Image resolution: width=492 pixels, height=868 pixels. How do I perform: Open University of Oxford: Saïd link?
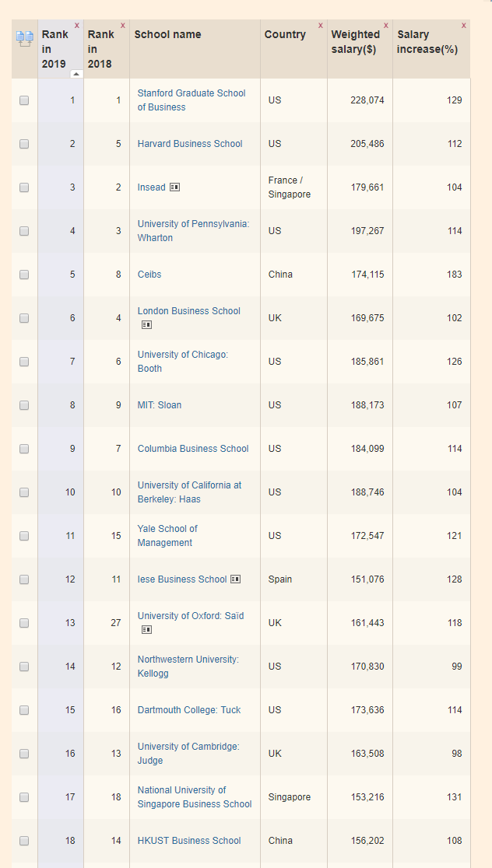191,615
